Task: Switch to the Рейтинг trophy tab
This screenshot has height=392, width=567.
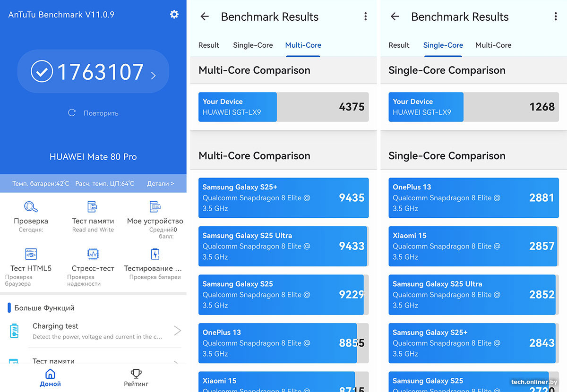Action: pos(136,378)
